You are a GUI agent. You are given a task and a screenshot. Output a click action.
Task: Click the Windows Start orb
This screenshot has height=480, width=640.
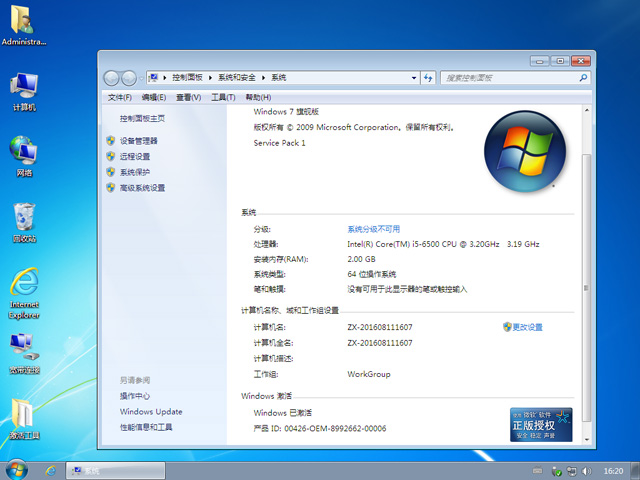16,470
